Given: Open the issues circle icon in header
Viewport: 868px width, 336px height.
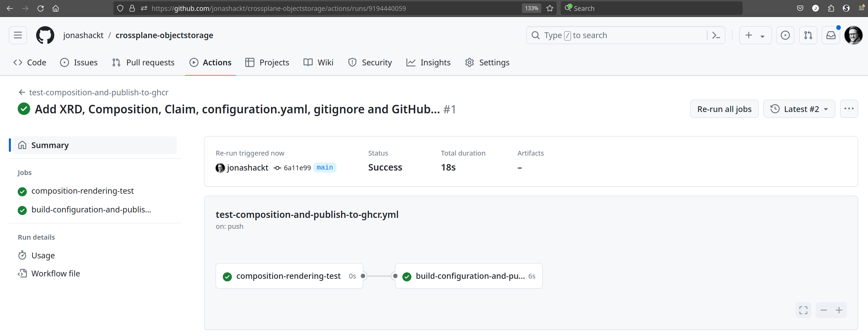Looking at the screenshot, I should pos(785,35).
